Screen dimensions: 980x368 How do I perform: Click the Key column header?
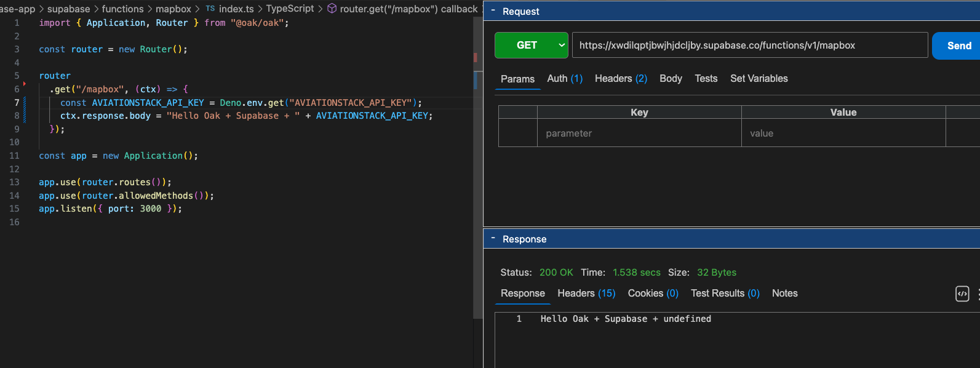click(639, 112)
